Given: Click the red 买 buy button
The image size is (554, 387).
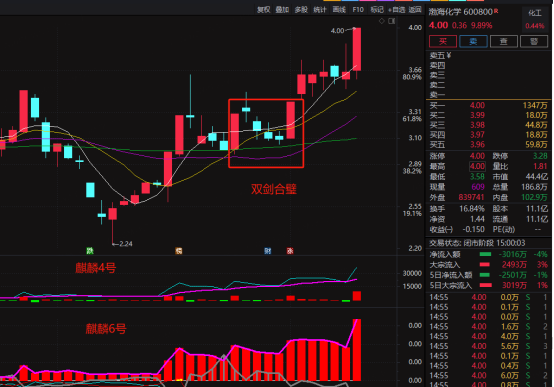Looking at the screenshot, I should 443,41.
